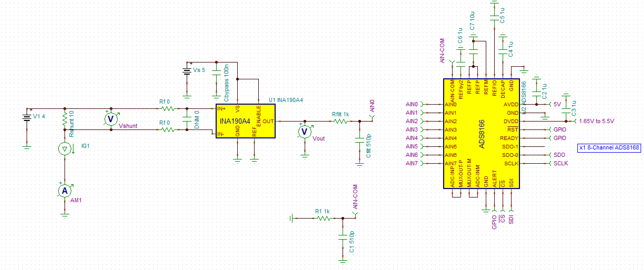Select the ground symbol left of R1
This screenshot has height=270, width=644.
point(291,218)
